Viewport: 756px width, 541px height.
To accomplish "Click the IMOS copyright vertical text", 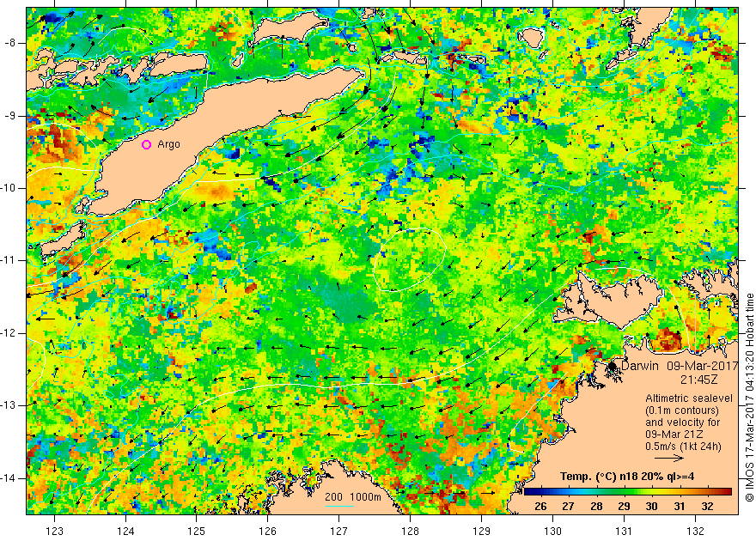I will [x=749, y=397].
